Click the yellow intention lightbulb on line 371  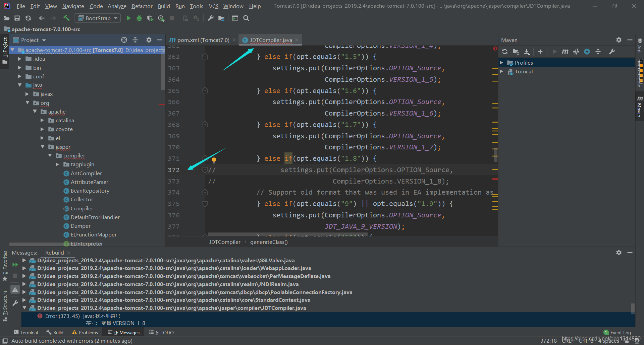tap(214, 160)
